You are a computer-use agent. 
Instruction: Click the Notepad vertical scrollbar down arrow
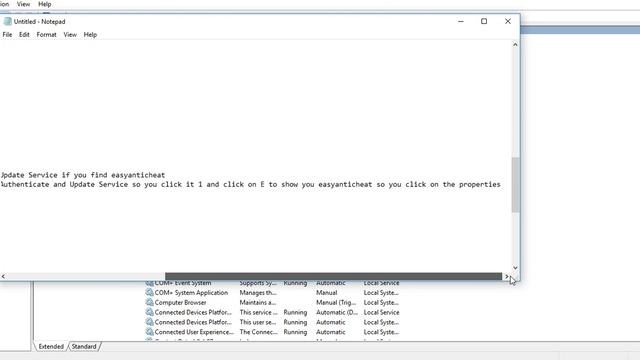[x=515, y=268]
